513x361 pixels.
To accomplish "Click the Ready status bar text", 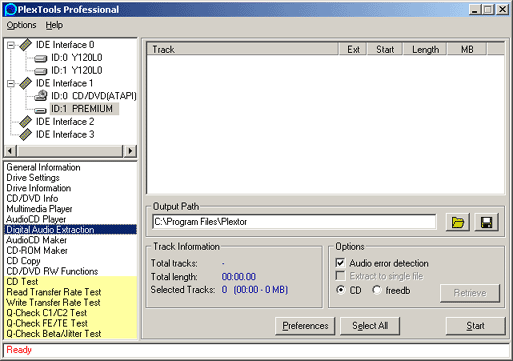I will coord(19,350).
